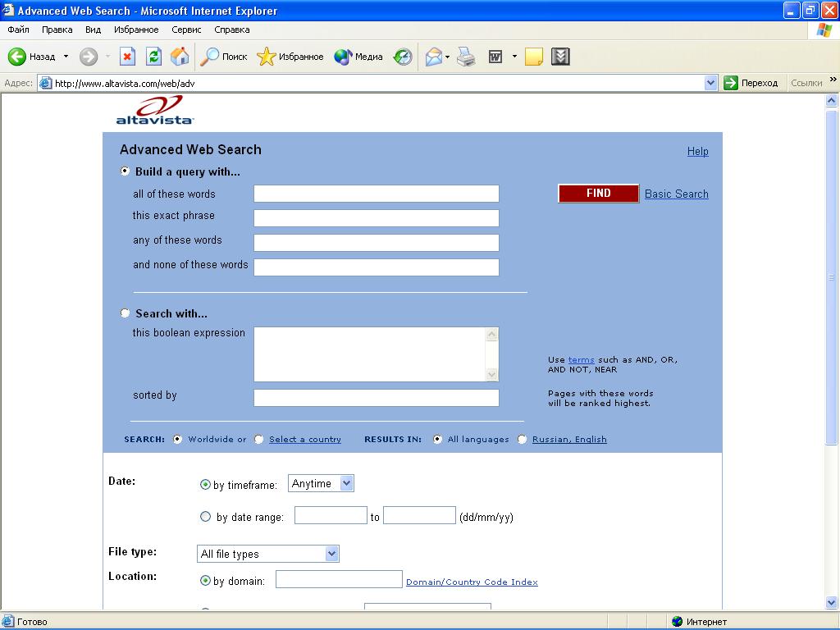This screenshot has height=630, width=840.
Task: Focus the 'sorted by' input field
Action: coord(376,398)
